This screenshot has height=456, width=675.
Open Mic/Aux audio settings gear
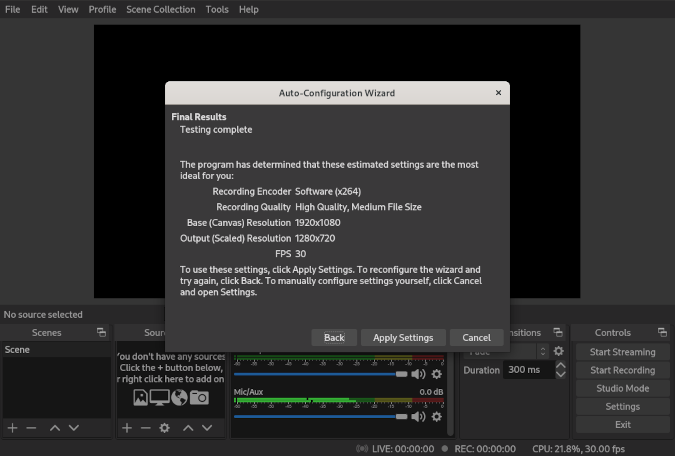pos(436,416)
